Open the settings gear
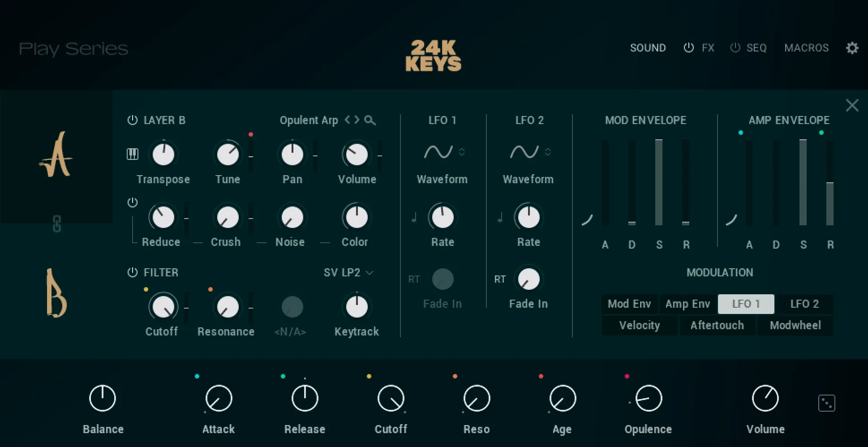868x447 pixels. tap(852, 48)
